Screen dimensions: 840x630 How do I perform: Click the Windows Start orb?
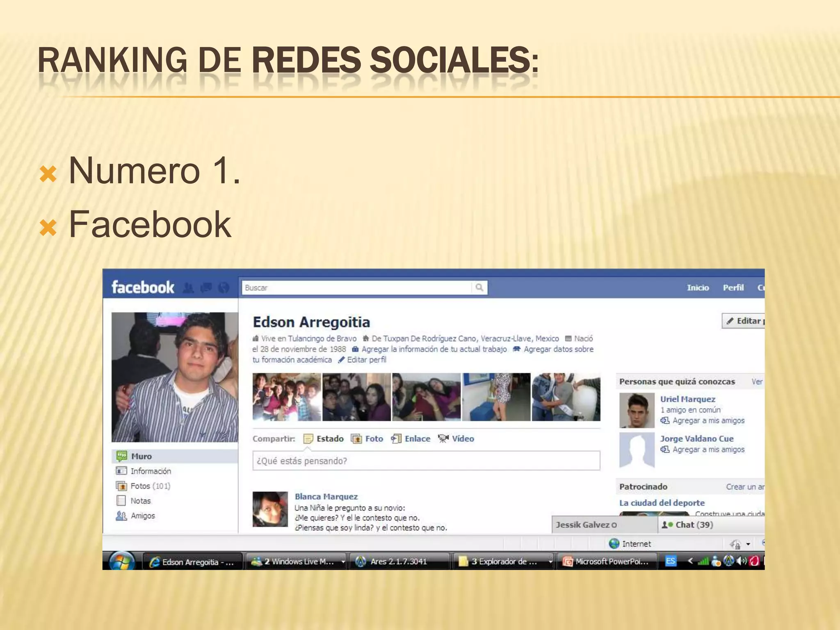(x=121, y=561)
